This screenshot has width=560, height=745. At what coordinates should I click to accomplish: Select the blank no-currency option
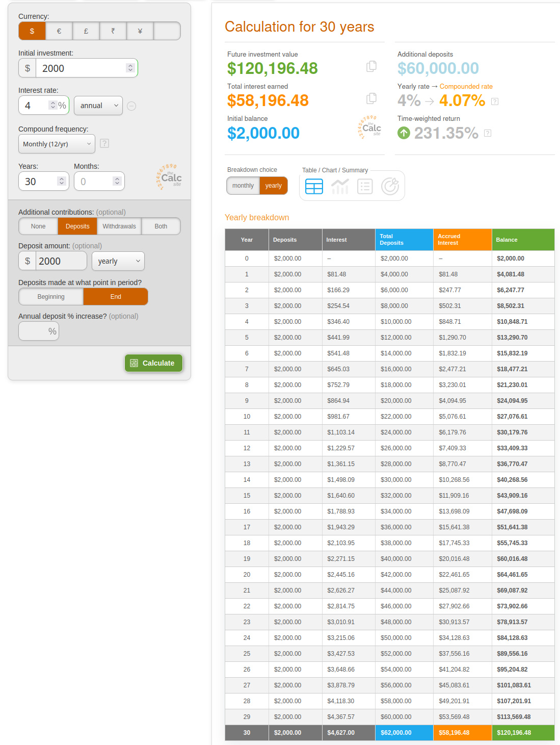(167, 31)
